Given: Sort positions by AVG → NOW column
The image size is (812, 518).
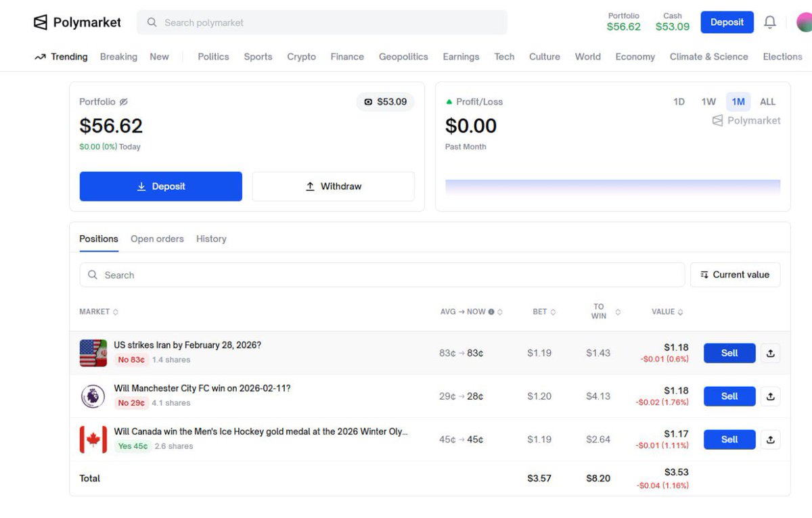Looking at the screenshot, I should point(472,312).
